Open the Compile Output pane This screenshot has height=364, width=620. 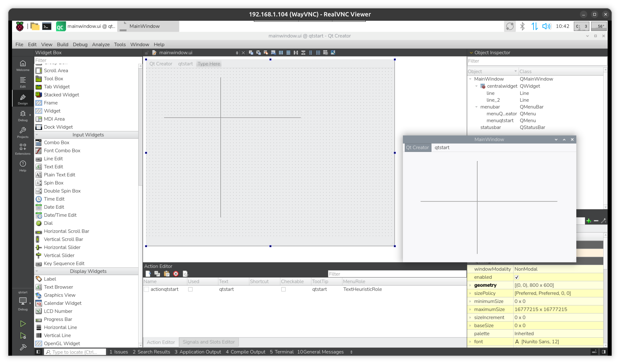point(245,352)
